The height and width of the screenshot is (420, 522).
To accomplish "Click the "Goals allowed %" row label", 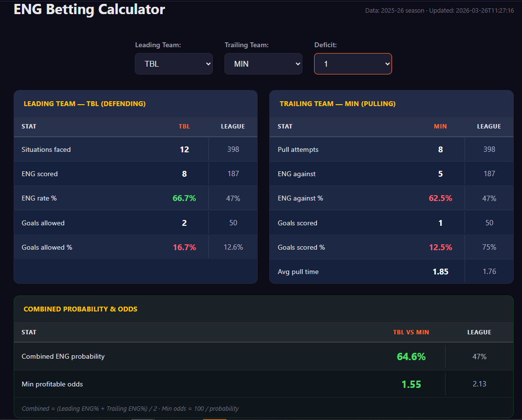I will (x=47, y=248).
